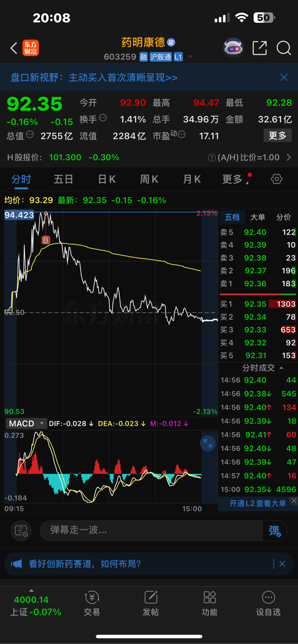The width and height of the screenshot is (298, 644).
Task: Collapse the 分时成交 section arrow
Action: 281,368
